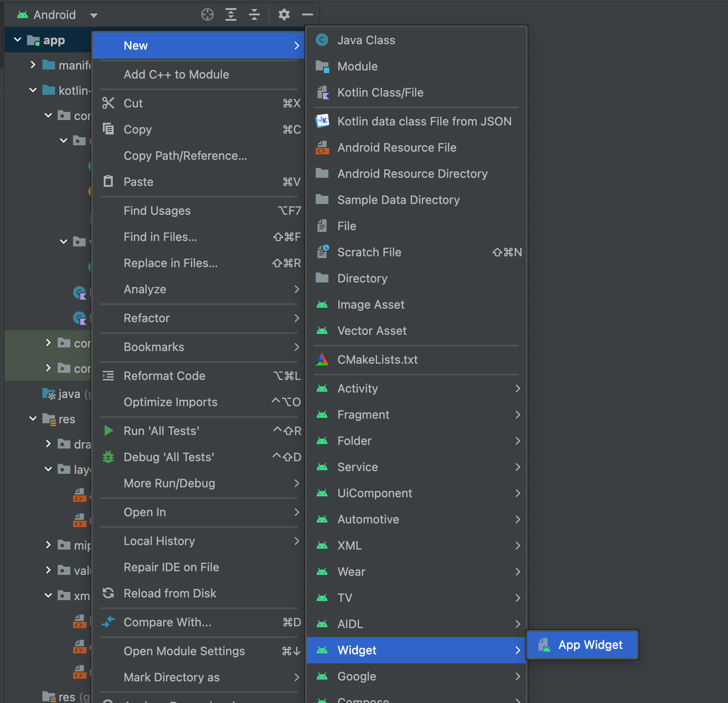Click the Compare With arrows icon
The image size is (728, 703).
pyautogui.click(x=108, y=622)
